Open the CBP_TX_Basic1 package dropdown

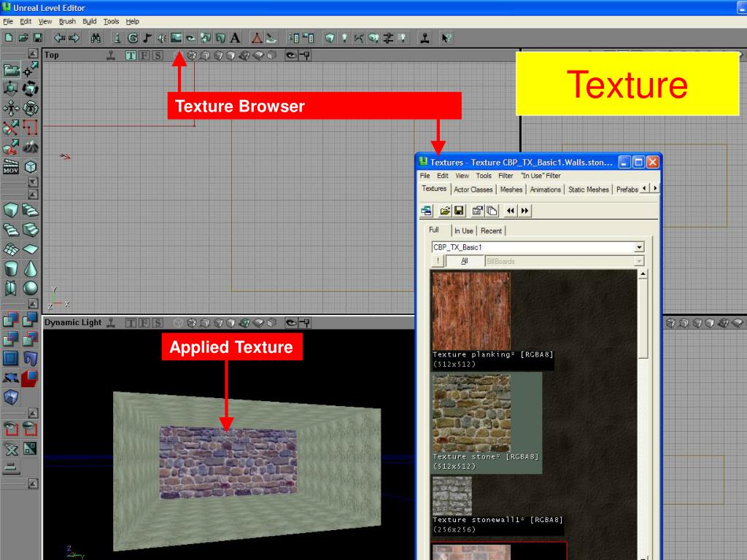coord(639,248)
